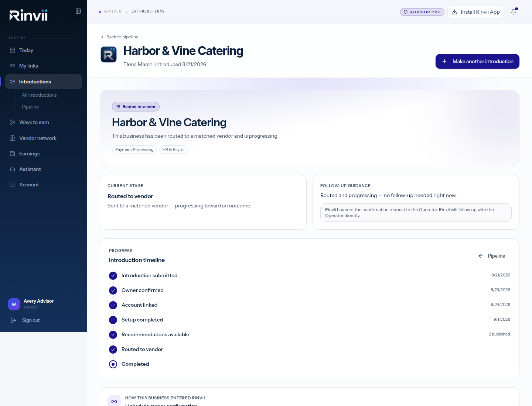Click the Routed to vendor status badge

pos(136,107)
